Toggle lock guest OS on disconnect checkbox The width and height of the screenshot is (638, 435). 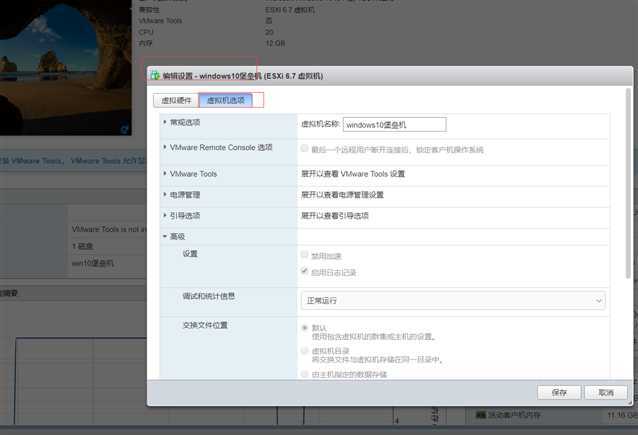(x=304, y=149)
